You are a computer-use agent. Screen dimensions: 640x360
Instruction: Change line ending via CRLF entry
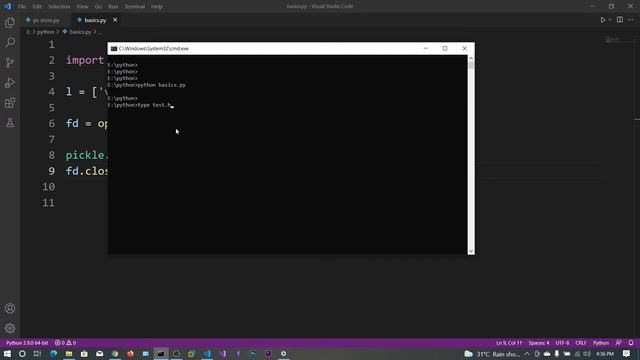tap(580, 343)
